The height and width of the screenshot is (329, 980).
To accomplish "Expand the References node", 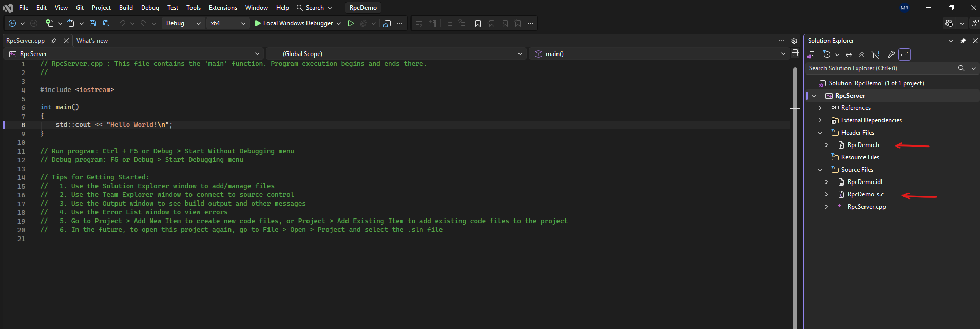I will click(x=820, y=108).
